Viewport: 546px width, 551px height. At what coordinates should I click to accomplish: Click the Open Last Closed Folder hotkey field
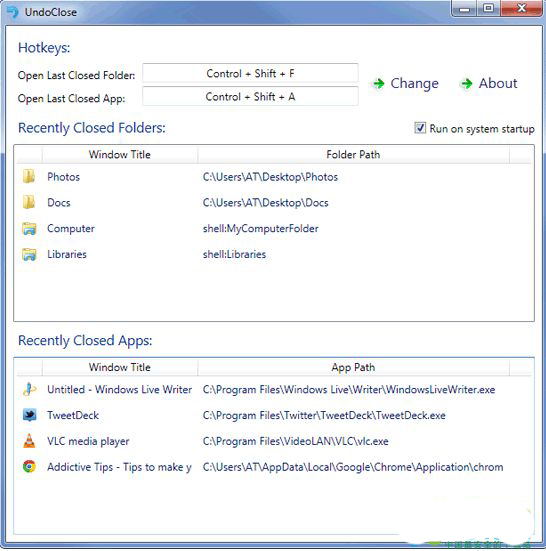click(250, 73)
